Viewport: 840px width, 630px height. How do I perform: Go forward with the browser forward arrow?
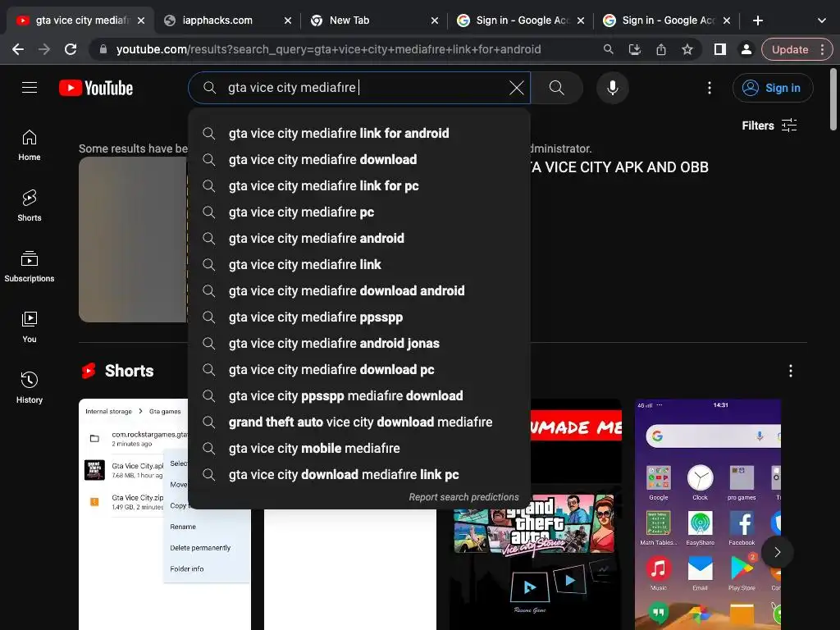pos(44,49)
